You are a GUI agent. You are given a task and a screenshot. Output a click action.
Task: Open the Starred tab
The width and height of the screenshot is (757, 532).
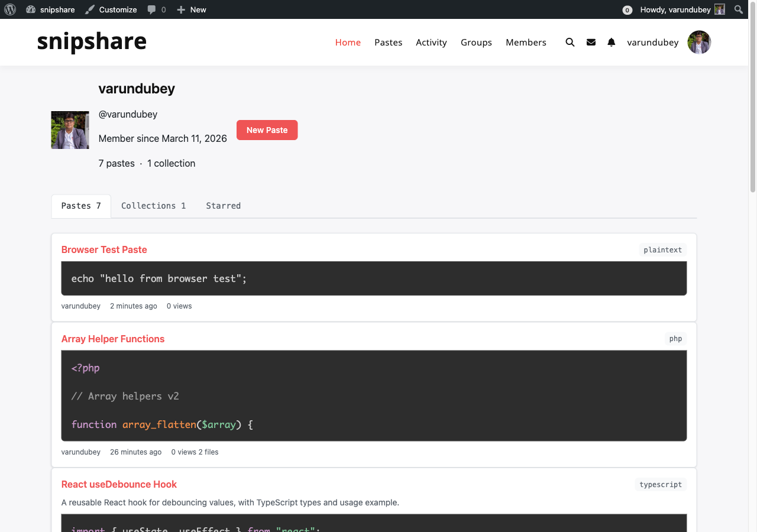pos(223,206)
